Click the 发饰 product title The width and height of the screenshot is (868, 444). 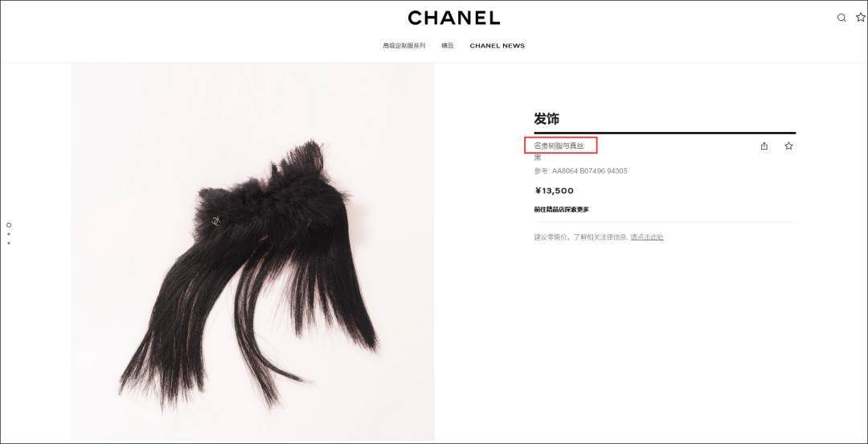point(547,118)
